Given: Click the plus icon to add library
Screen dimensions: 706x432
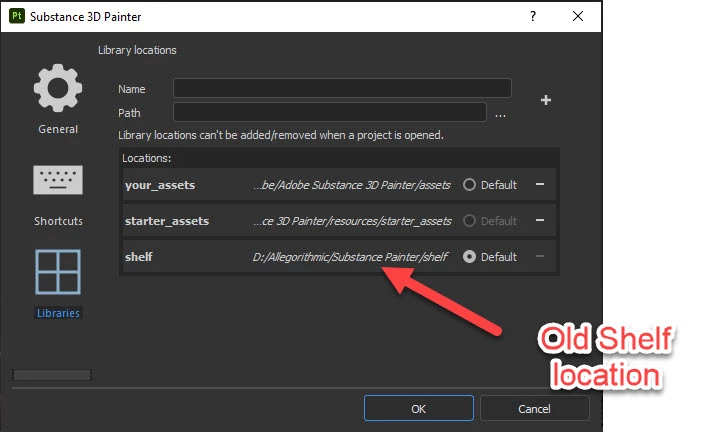Looking at the screenshot, I should coord(546,100).
